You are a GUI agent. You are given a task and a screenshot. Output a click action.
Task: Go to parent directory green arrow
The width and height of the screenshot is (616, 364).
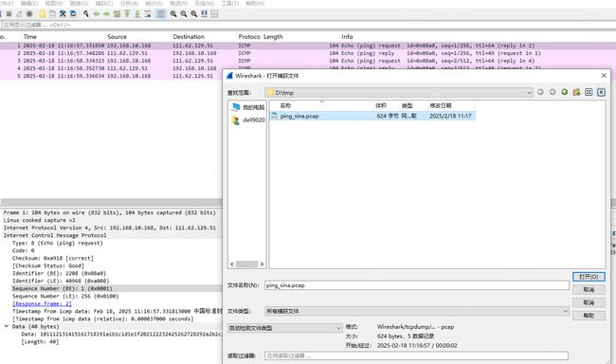pyautogui.click(x=565, y=92)
